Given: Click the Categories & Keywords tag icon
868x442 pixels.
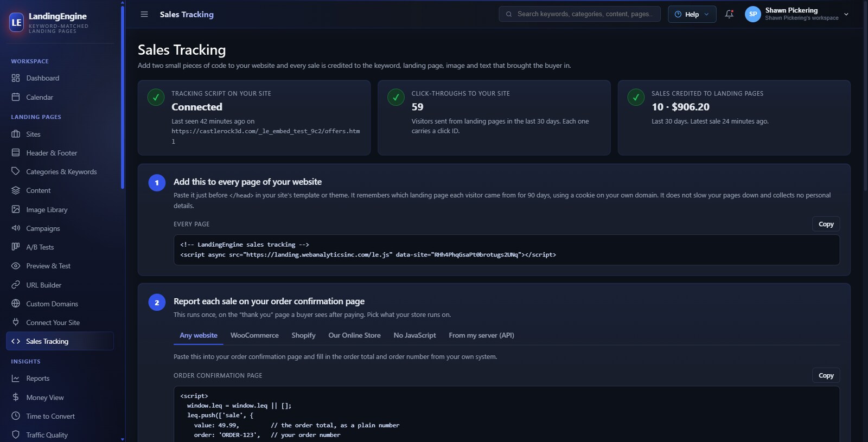Looking at the screenshot, I should pyautogui.click(x=16, y=171).
